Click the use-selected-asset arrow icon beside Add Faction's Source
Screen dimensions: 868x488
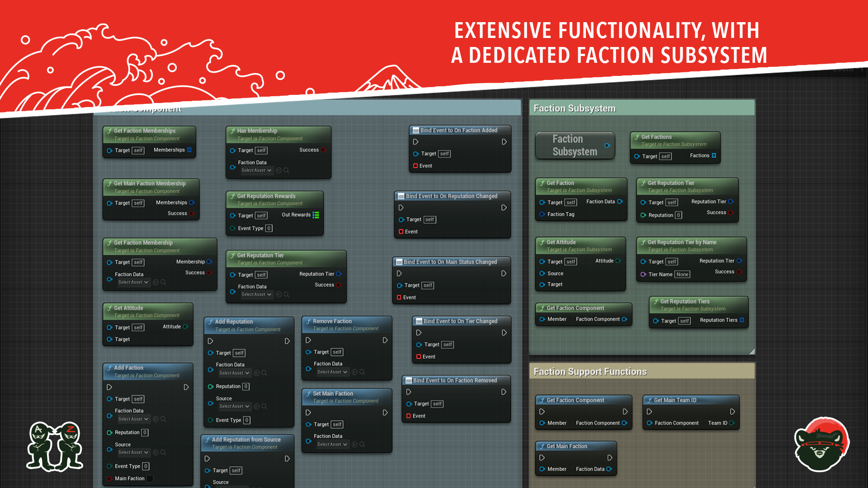[x=155, y=452]
